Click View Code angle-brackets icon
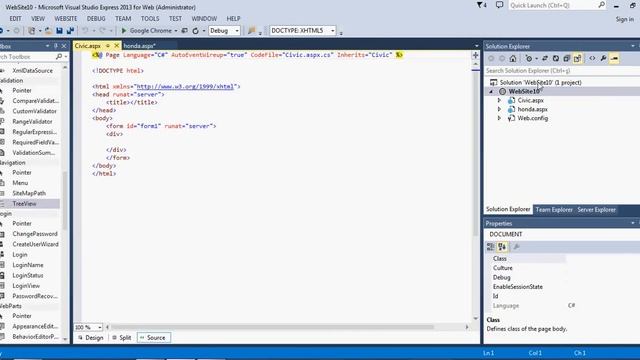Screen dimensions: 640x360 pos(592,58)
